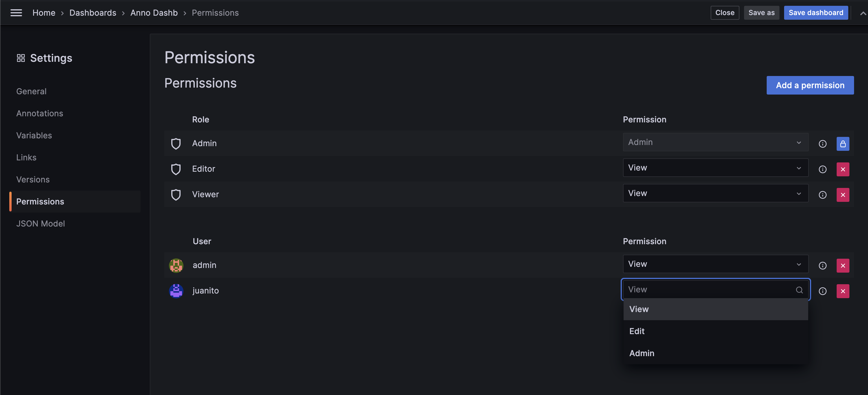Open the main navigation hamburger menu

click(x=16, y=12)
